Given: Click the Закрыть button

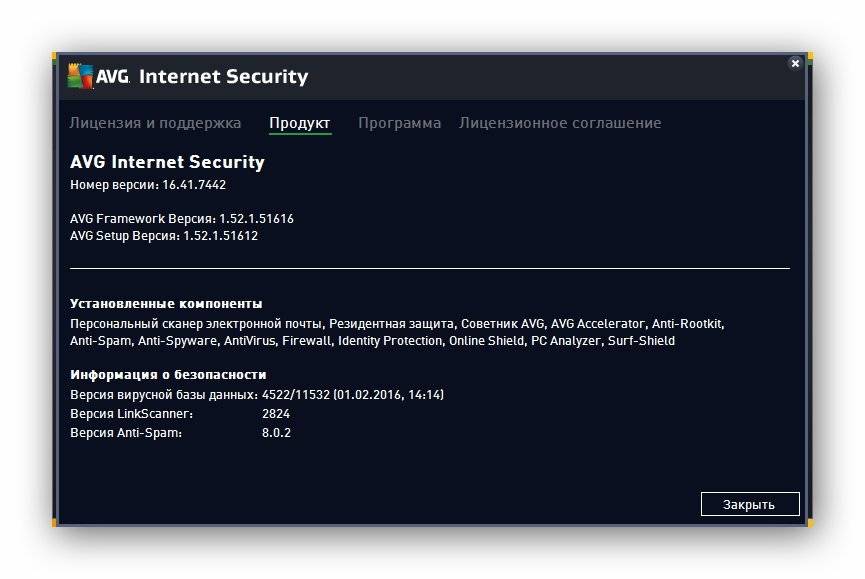Looking at the screenshot, I should pos(750,504).
